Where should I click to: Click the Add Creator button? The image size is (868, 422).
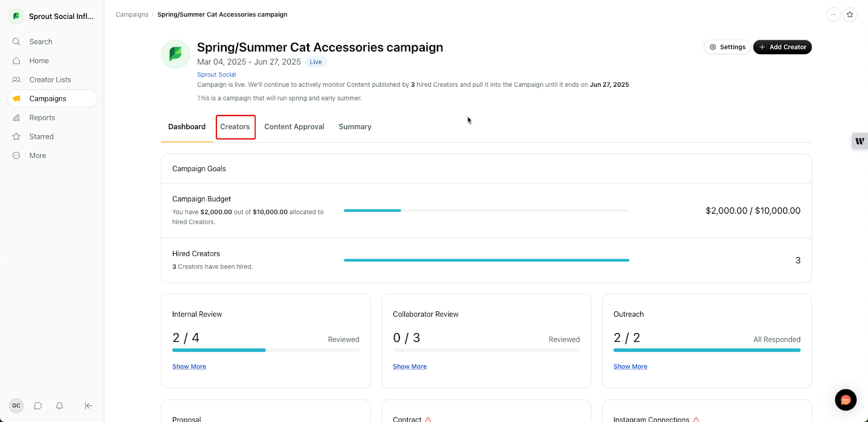(x=782, y=47)
